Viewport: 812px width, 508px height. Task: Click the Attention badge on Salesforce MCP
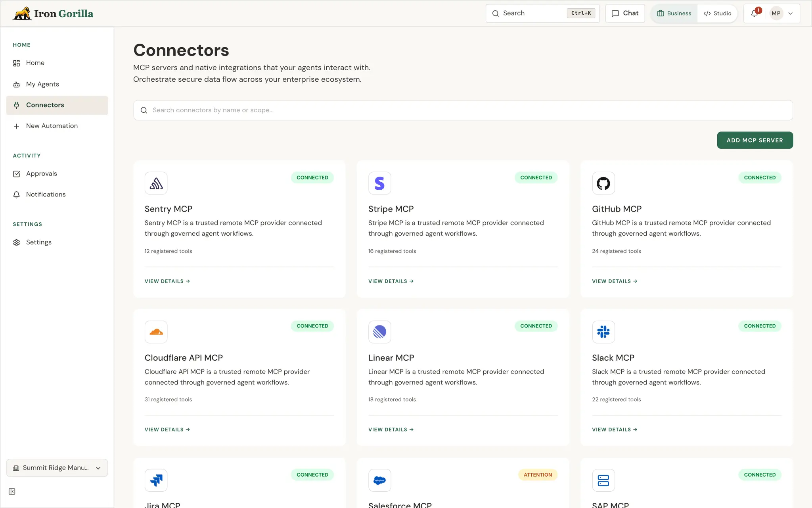[538, 475]
